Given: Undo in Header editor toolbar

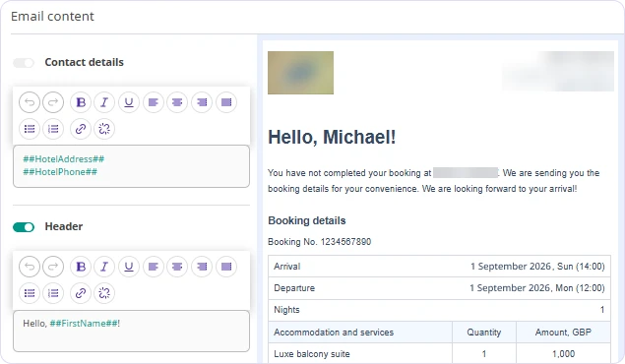Looking at the screenshot, I should coord(30,267).
